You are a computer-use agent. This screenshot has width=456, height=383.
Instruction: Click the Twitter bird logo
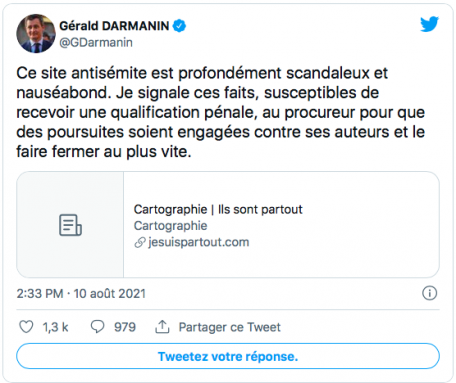click(x=429, y=24)
